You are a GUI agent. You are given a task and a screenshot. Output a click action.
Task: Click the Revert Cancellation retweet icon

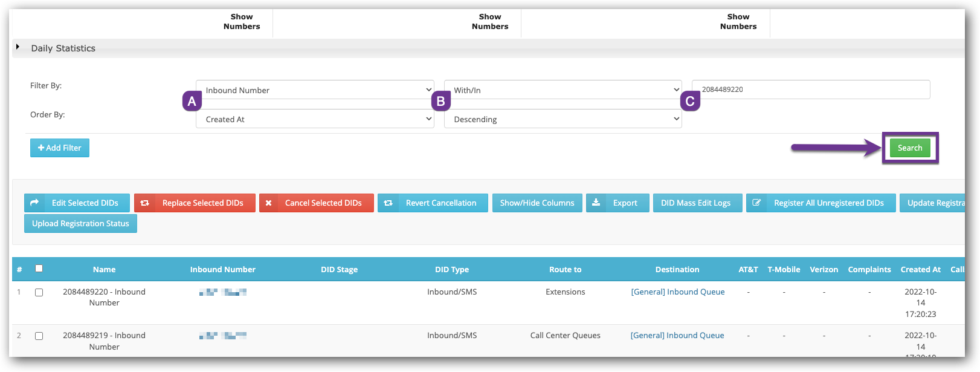388,203
